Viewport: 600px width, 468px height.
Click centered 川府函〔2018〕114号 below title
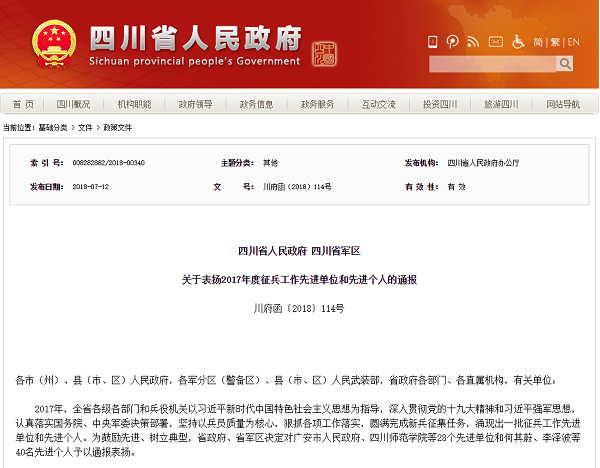click(x=299, y=308)
